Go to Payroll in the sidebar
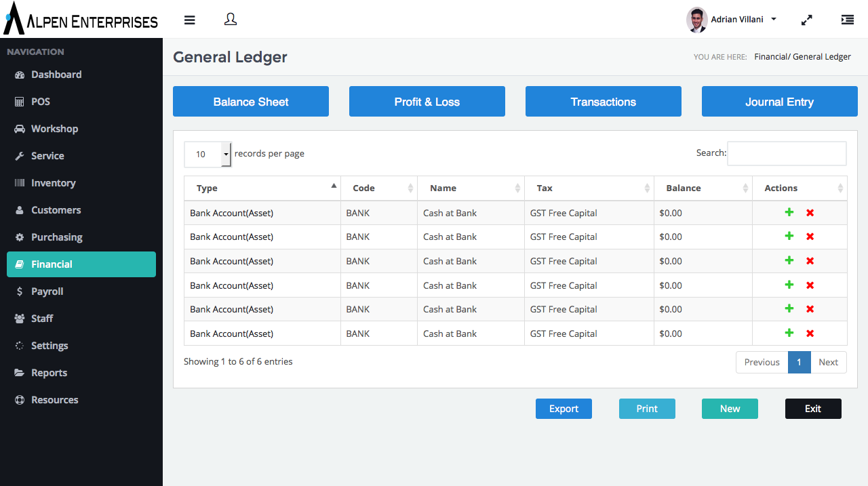 click(47, 291)
